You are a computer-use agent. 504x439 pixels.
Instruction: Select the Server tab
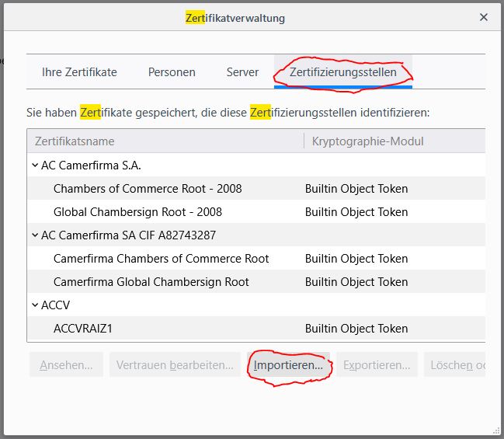click(x=242, y=72)
